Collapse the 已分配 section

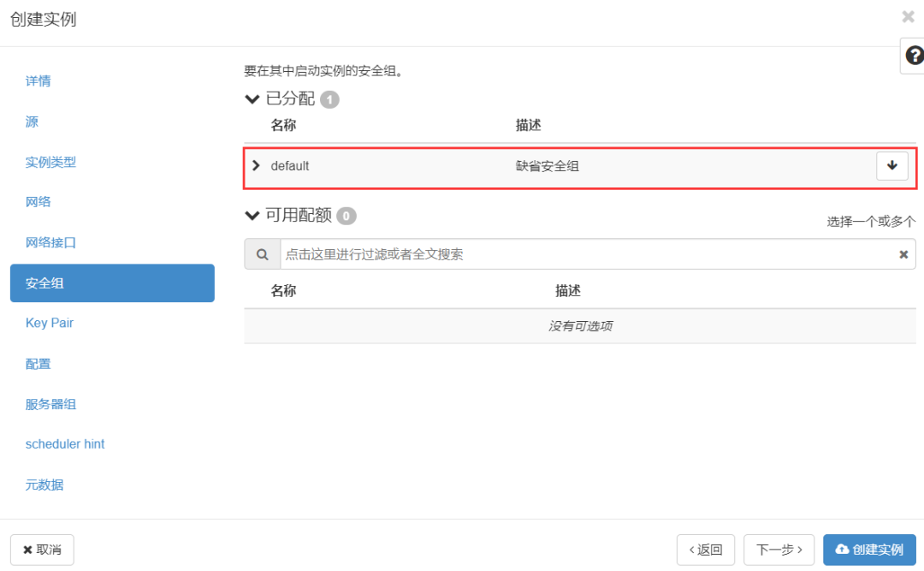click(x=252, y=99)
